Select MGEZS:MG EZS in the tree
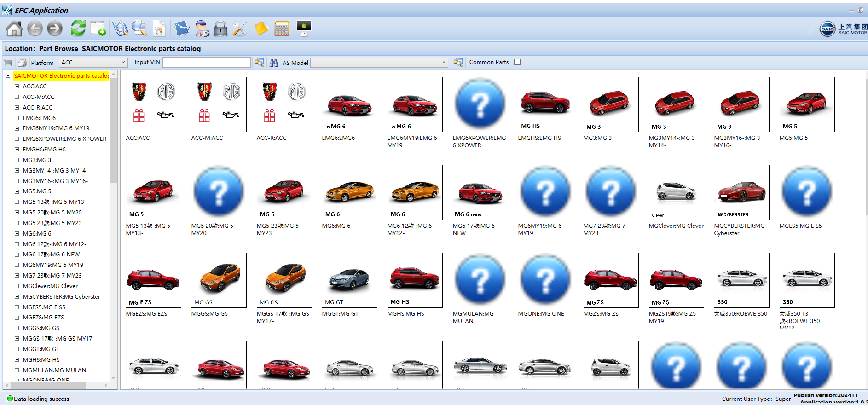The image size is (868, 405). point(43,317)
